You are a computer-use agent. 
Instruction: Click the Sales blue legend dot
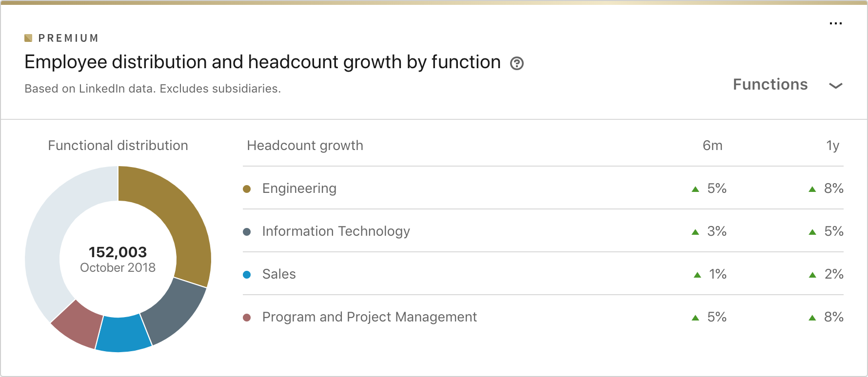pyautogui.click(x=247, y=275)
